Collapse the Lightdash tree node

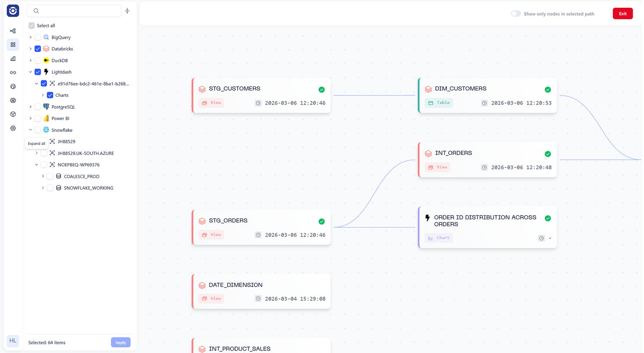[x=30, y=71]
